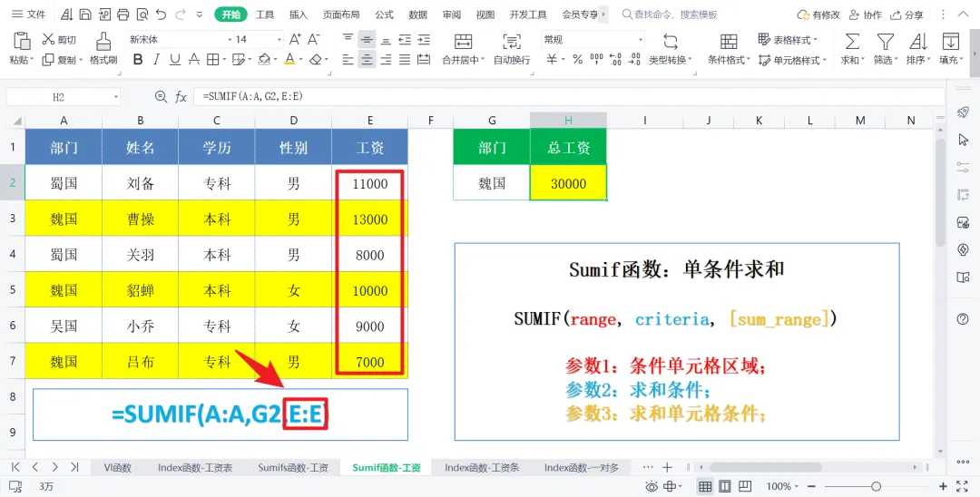The width and height of the screenshot is (980, 497).
Task: Open Print Preview from quick access toolbar
Action: (142, 14)
